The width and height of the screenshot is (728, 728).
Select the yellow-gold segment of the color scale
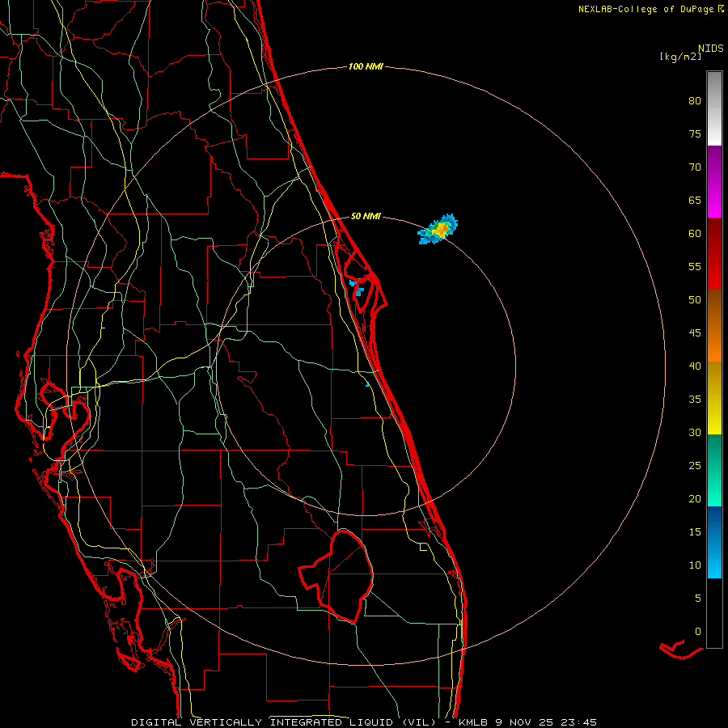point(714,398)
